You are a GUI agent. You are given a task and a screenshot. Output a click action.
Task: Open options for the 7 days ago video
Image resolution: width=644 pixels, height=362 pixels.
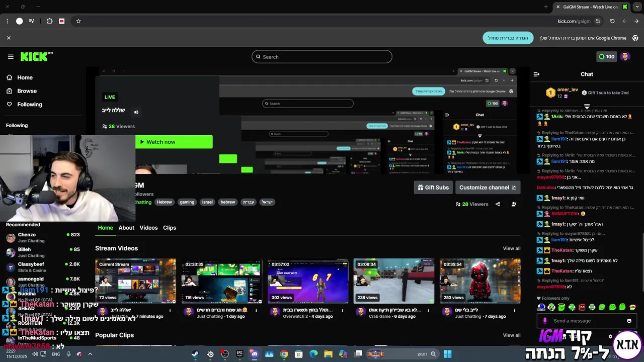(x=514, y=310)
